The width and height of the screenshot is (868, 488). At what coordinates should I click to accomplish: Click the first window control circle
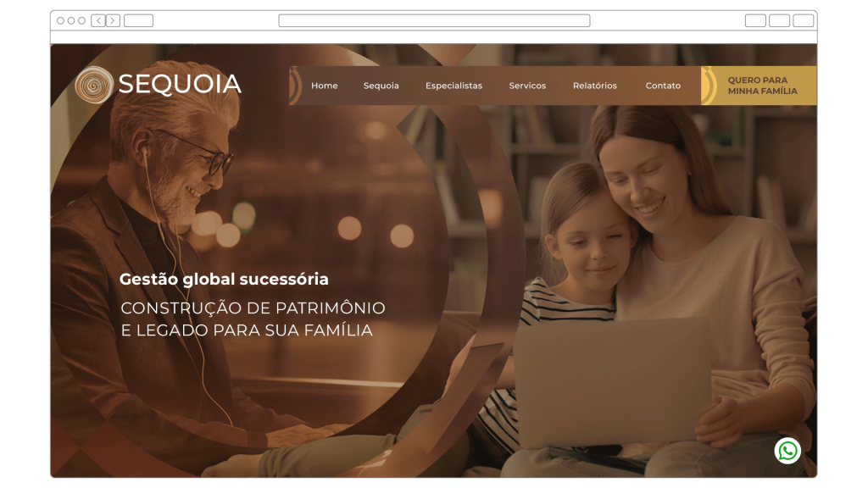pyautogui.click(x=60, y=21)
